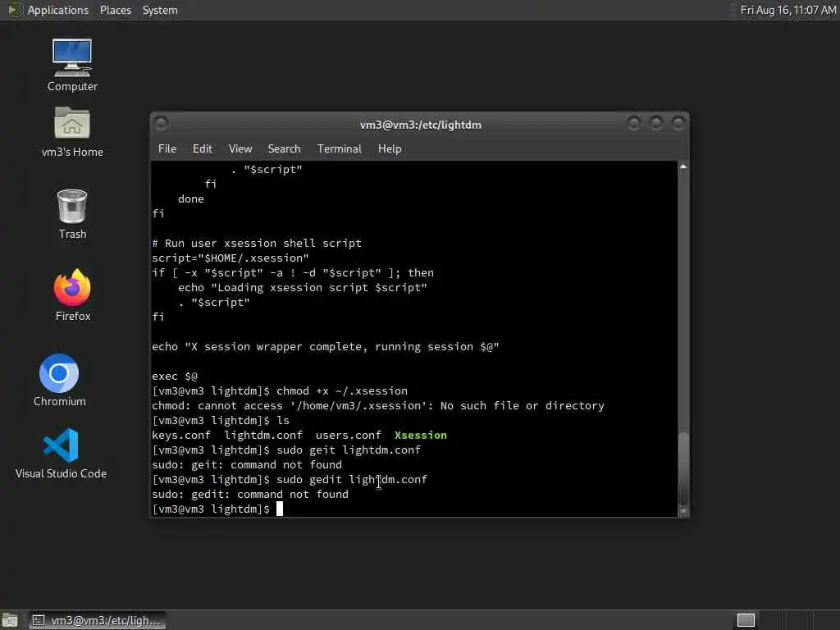Click the clock showing Fri Aug 16, 11:07 AM
840x630 pixels.
(788, 10)
